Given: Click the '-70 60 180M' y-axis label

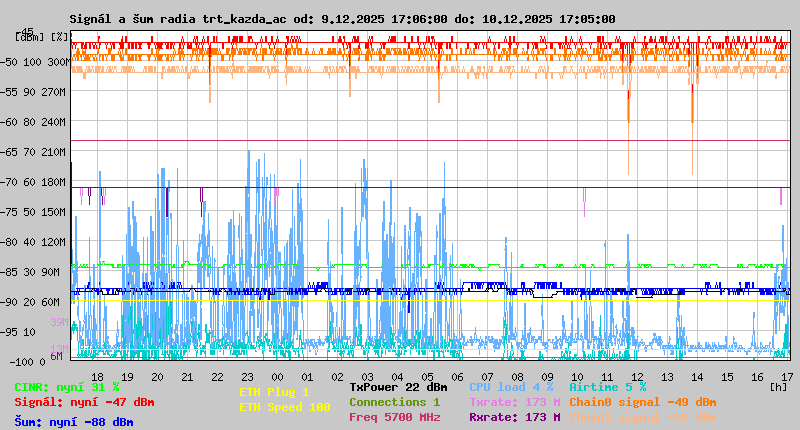Looking at the screenshot, I should pos(33,182).
